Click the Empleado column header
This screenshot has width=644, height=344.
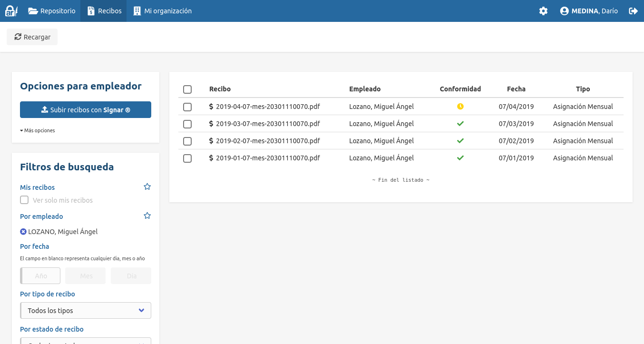pos(365,89)
